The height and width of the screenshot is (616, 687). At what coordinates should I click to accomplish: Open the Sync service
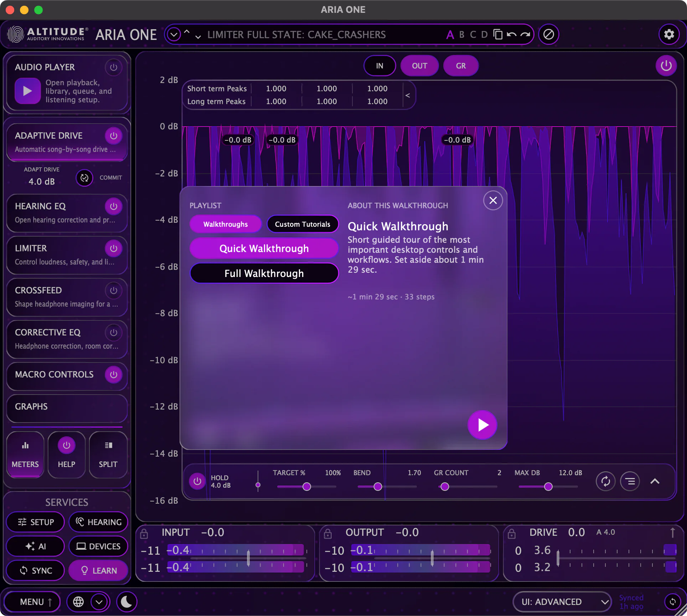point(36,570)
